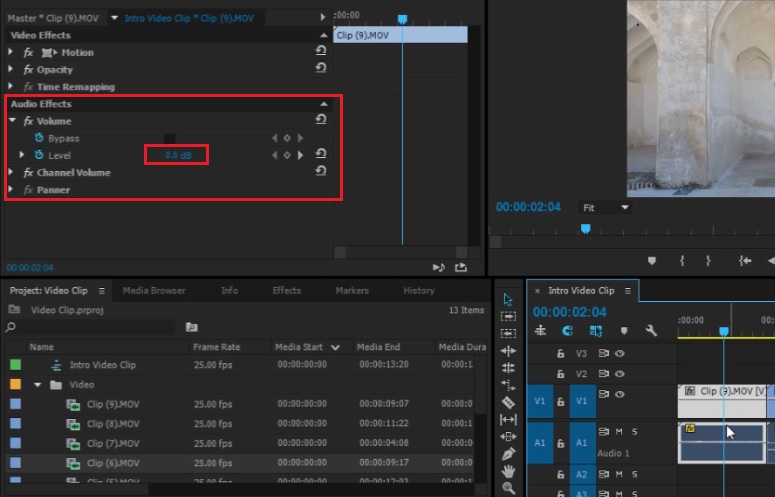775x497 pixels.
Task: Collapse the Volume effect
Action: (12, 120)
